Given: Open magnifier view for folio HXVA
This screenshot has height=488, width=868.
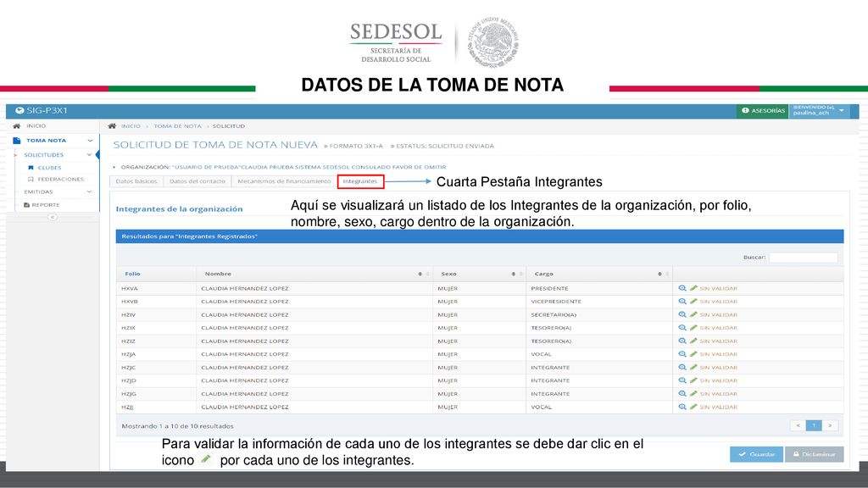Looking at the screenshot, I should (682, 288).
